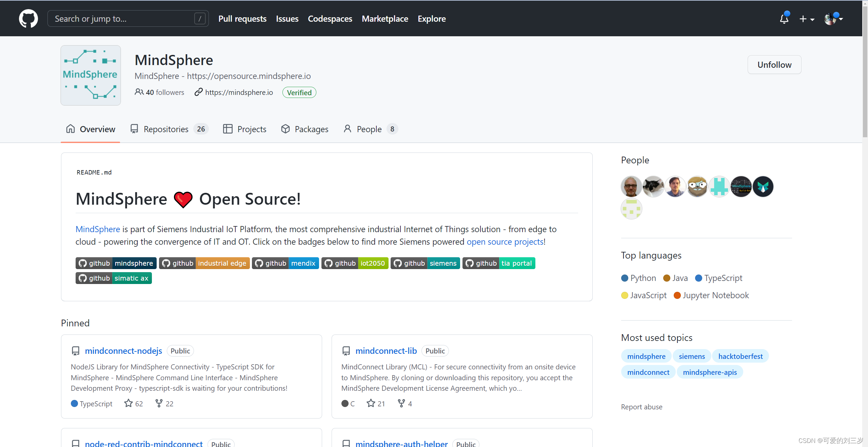Viewport: 868px width, 447px height.
Task: Click fork icon on mindconnect-lib
Action: click(401, 403)
